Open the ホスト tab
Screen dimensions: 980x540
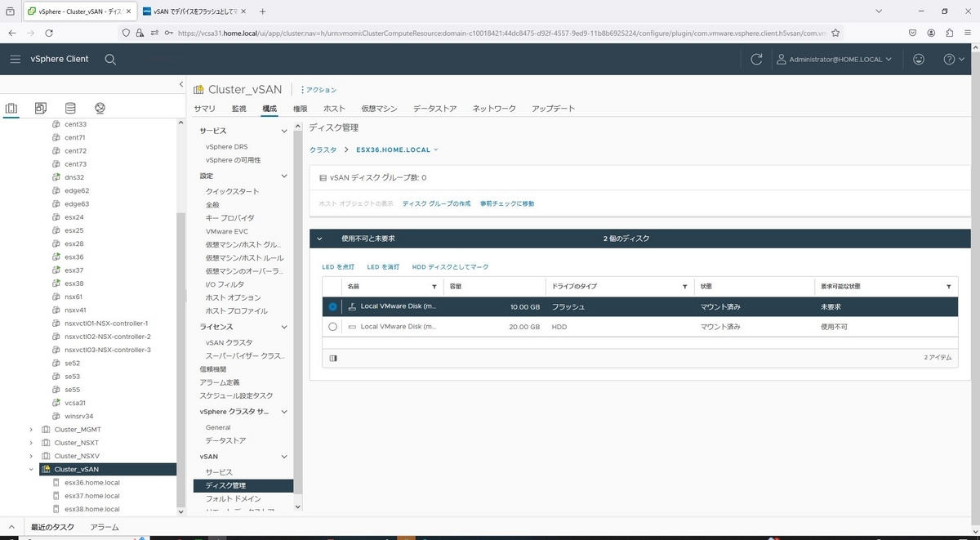click(x=335, y=109)
